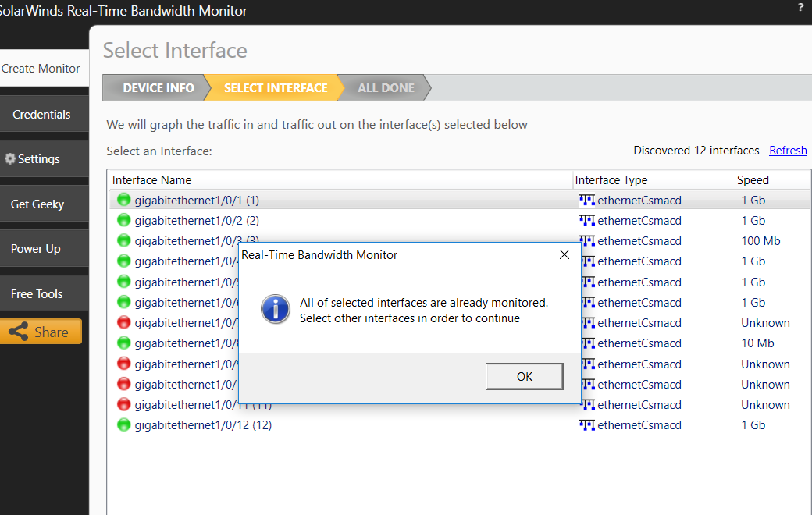The width and height of the screenshot is (812, 515).
Task: Open the Free Tools section
Action: point(37,294)
